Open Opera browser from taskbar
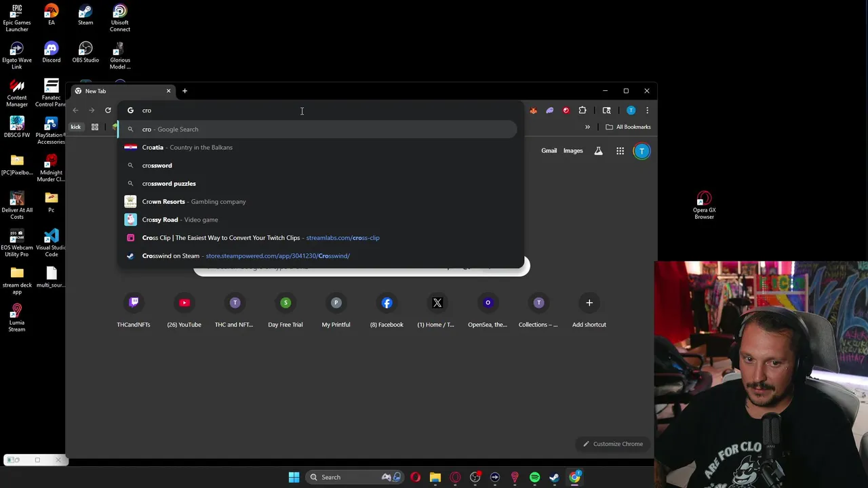This screenshot has width=868, height=488. (x=415, y=477)
